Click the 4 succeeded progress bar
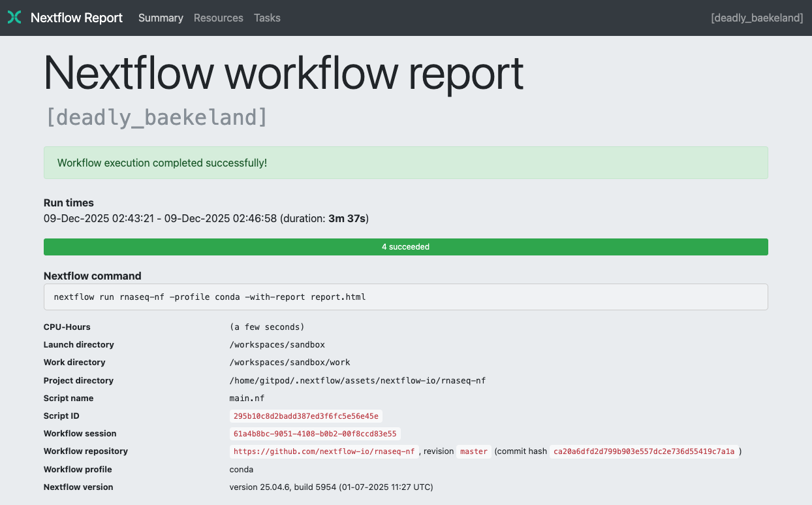812x505 pixels. tap(406, 247)
